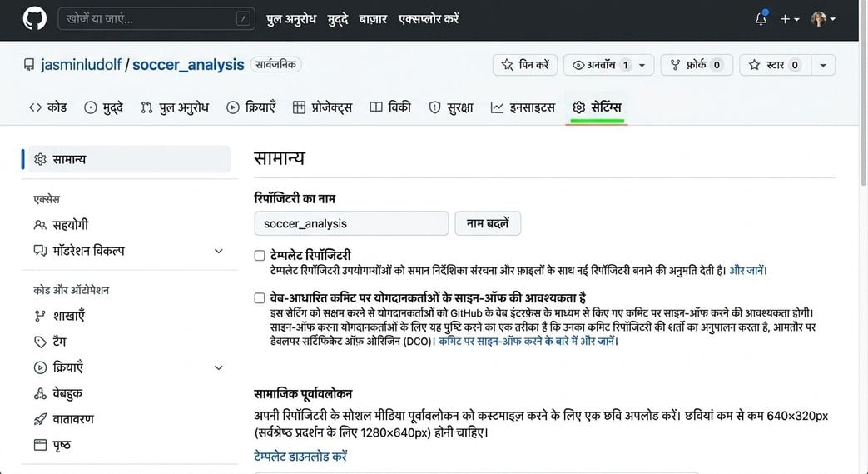Screen dimensions: 868x474
Task: Open the और जानें link
Action: click(x=746, y=271)
